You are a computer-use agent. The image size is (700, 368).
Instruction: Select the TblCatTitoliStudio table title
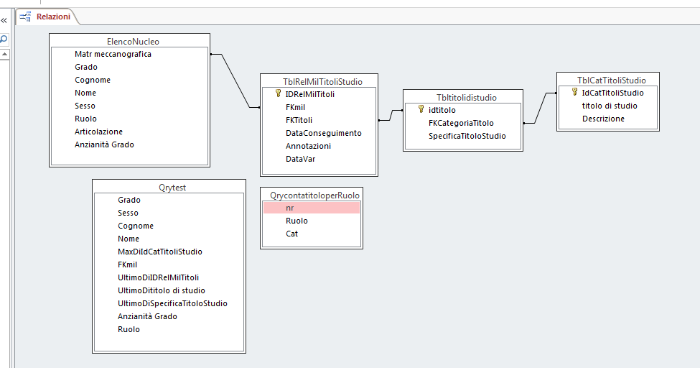[612, 80]
